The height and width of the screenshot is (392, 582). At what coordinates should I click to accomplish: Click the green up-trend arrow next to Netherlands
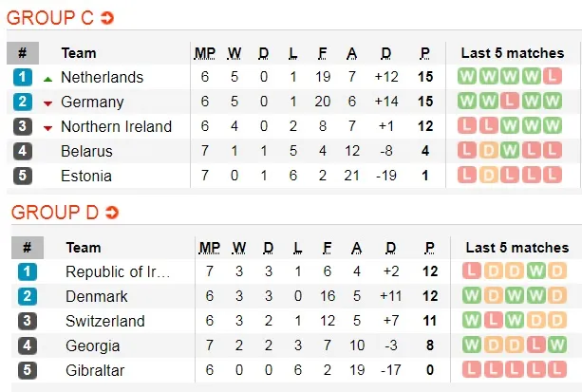47,77
